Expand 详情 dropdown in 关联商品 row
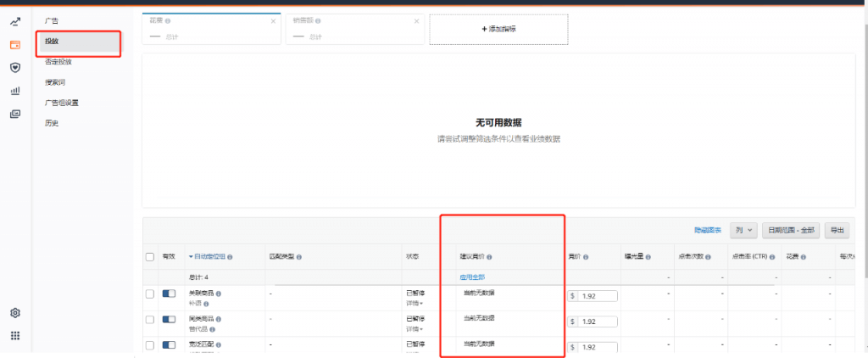 (415, 303)
